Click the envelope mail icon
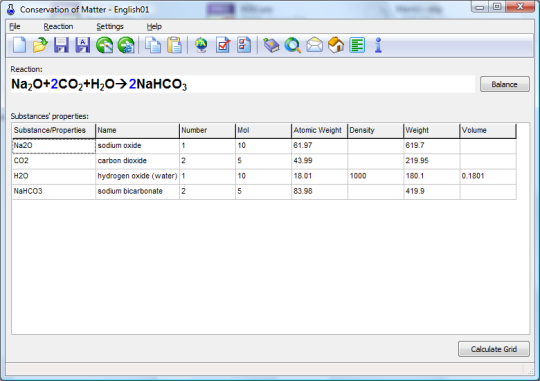This screenshot has height=381, width=540. coord(314,45)
